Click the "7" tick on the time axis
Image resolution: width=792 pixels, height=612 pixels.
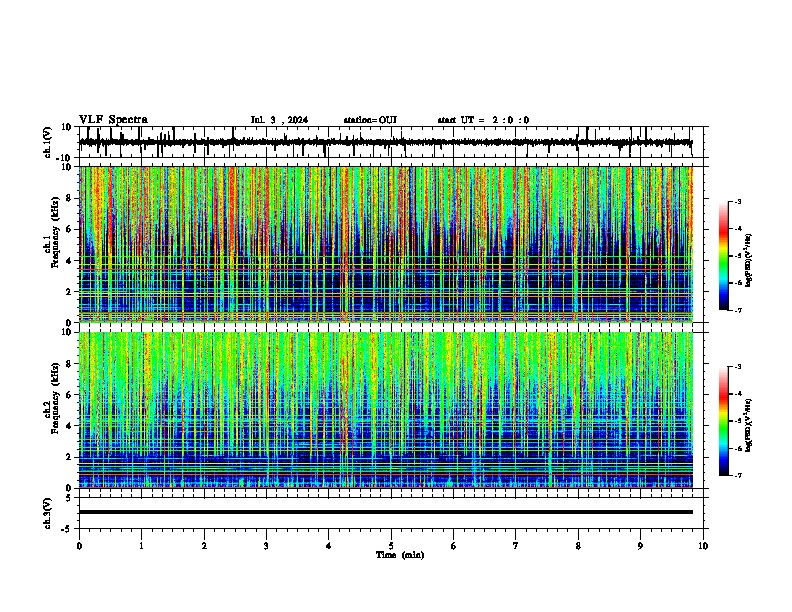(516, 546)
